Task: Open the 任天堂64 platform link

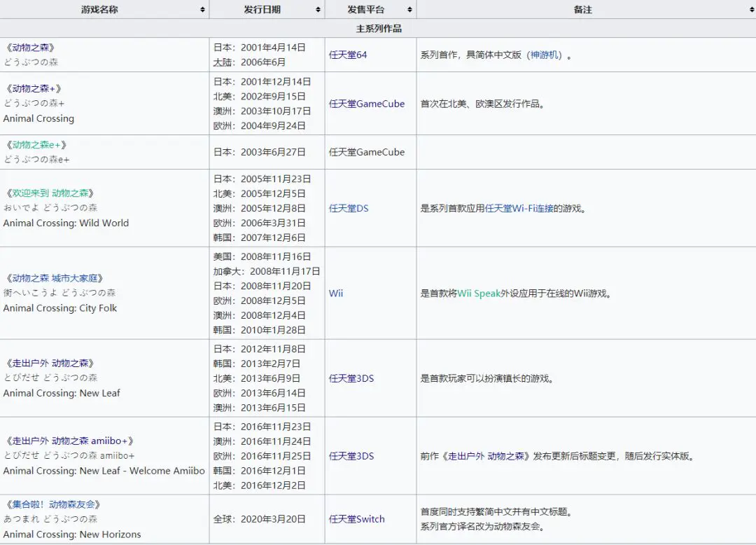Action: coord(348,54)
